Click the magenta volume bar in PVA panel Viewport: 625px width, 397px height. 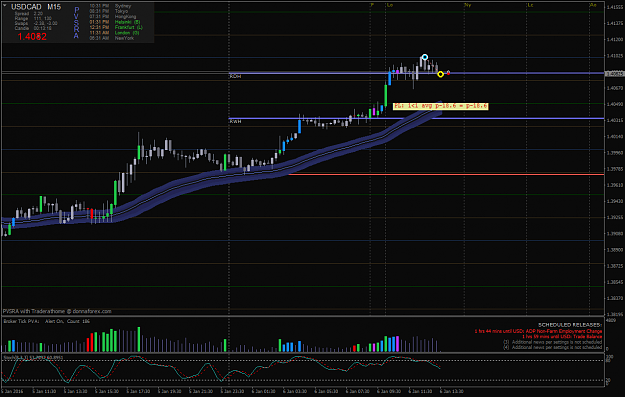(397, 344)
